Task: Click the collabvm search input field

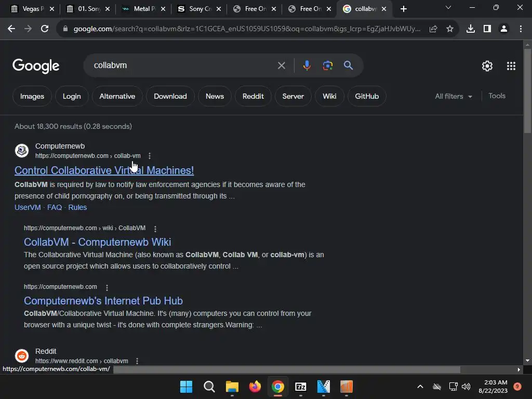Action: click(183, 65)
